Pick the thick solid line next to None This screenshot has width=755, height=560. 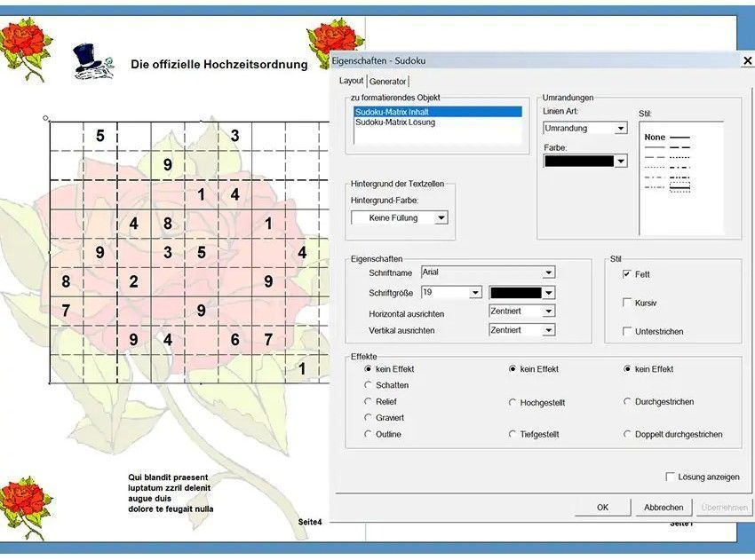point(680,138)
